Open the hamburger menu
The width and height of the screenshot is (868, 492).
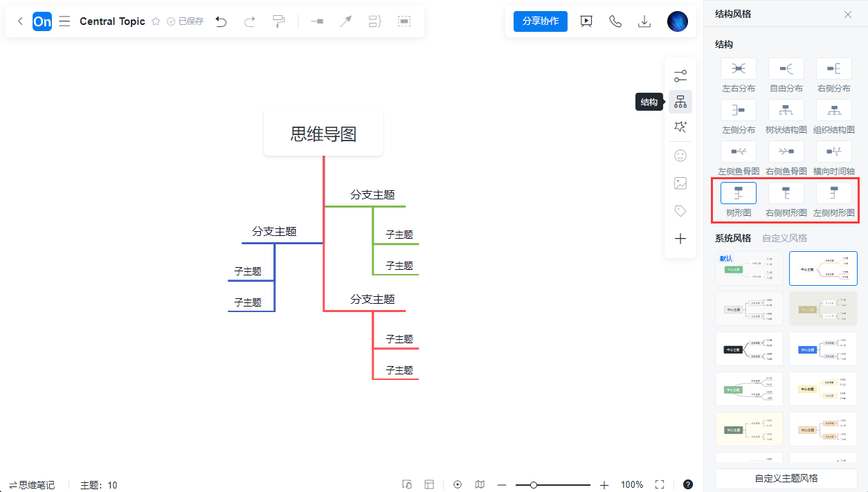[x=64, y=21]
